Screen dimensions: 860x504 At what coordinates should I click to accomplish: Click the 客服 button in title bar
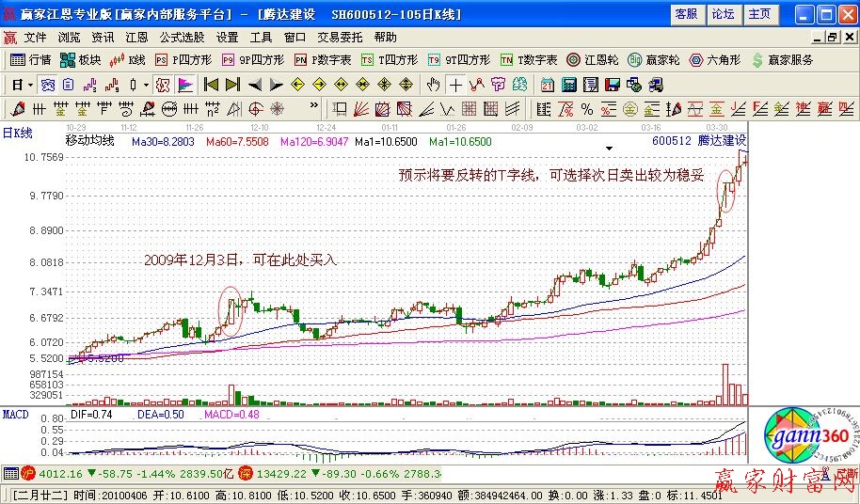tap(687, 14)
